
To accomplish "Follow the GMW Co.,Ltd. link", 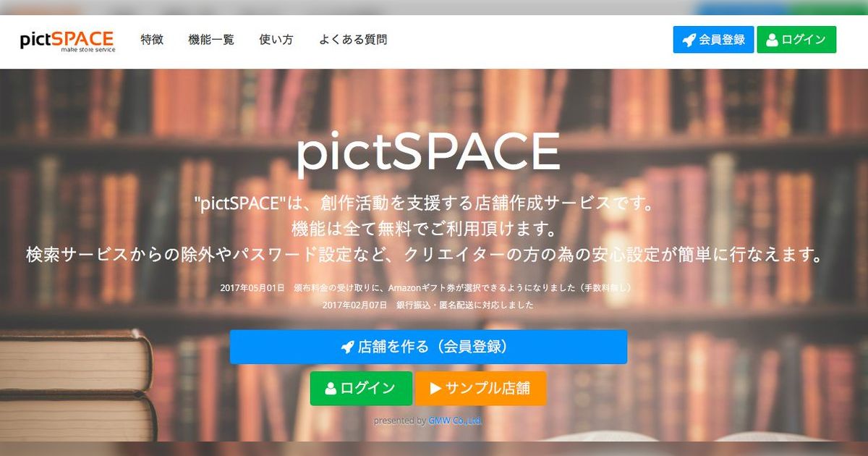I will pyautogui.click(x=455, y=421).
